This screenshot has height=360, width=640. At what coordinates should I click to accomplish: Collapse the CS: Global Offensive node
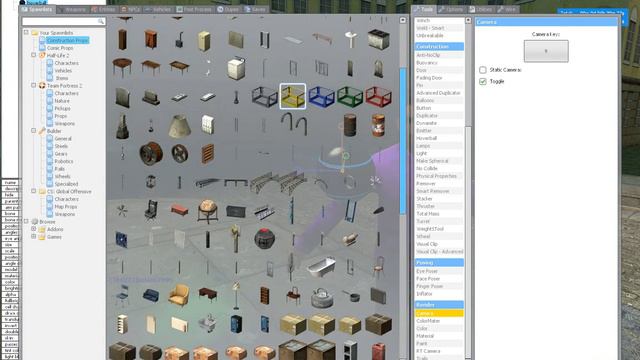tap(33, 191)
